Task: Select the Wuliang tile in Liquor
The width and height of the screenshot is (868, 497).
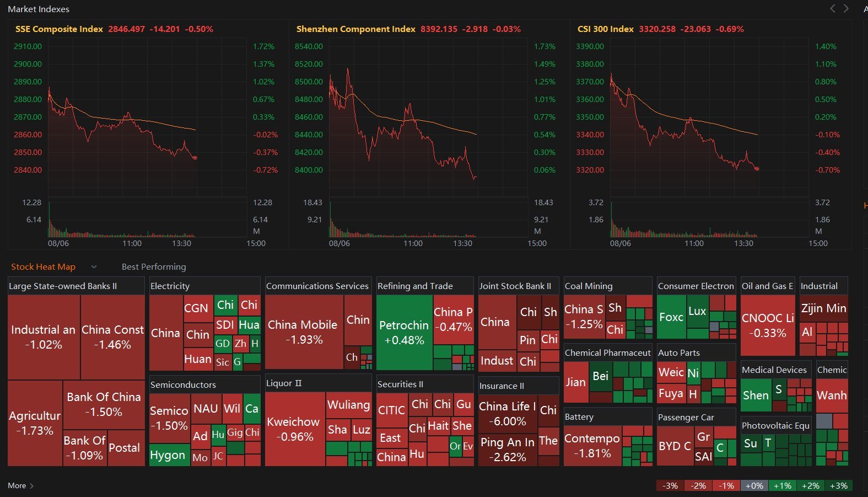Action: coord(348,405)
